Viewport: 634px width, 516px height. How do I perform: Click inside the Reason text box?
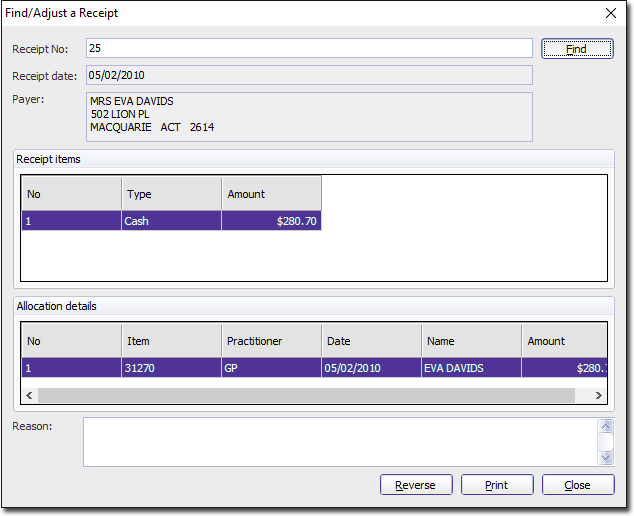[x=340, y=442]
